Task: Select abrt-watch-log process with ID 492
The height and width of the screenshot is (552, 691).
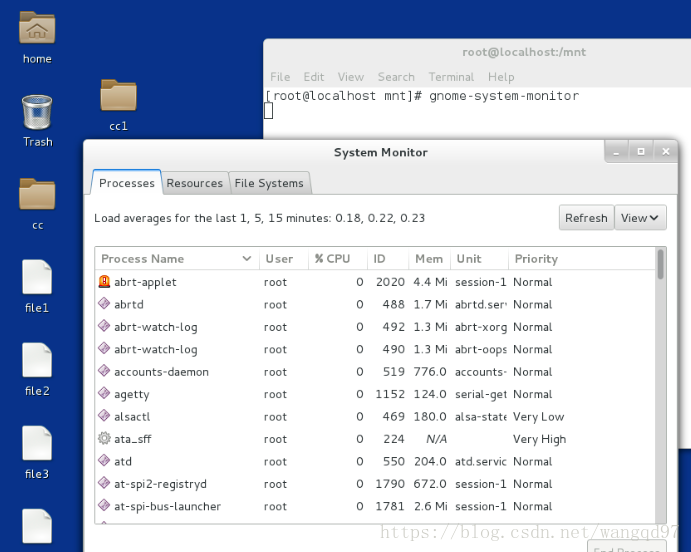Action: click(x=375, y=327)
